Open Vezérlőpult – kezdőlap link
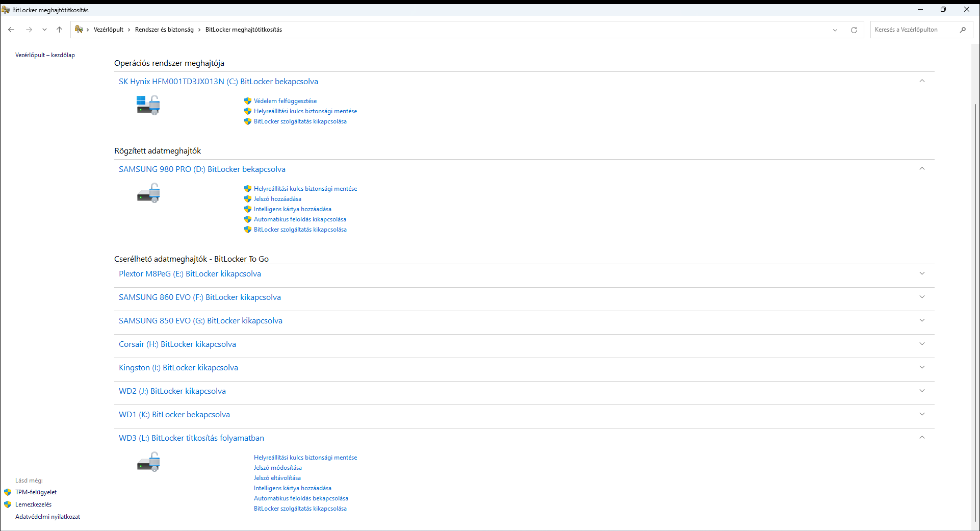Screen dimensions: 980x531 [x=45, y=55]
